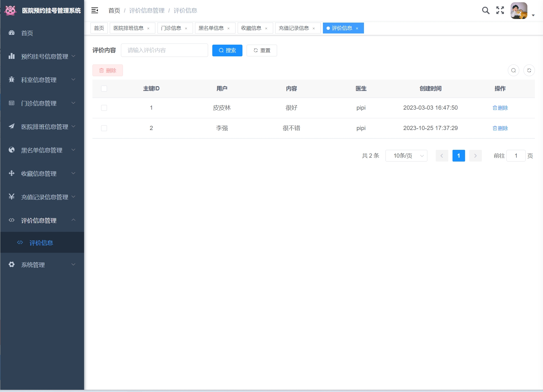
Task: Delete row 2 via 删除 link
Action: [500, 128]
